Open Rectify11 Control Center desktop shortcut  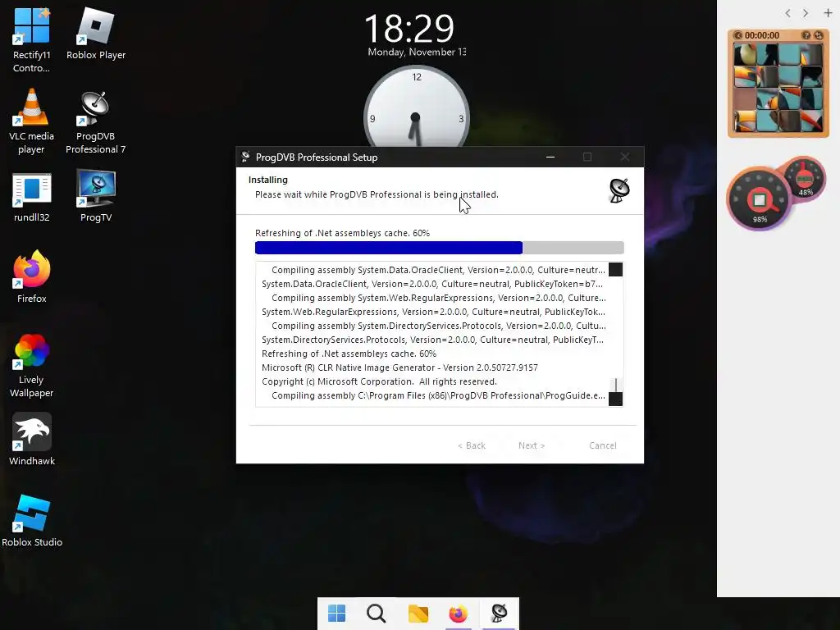point(32,39)
